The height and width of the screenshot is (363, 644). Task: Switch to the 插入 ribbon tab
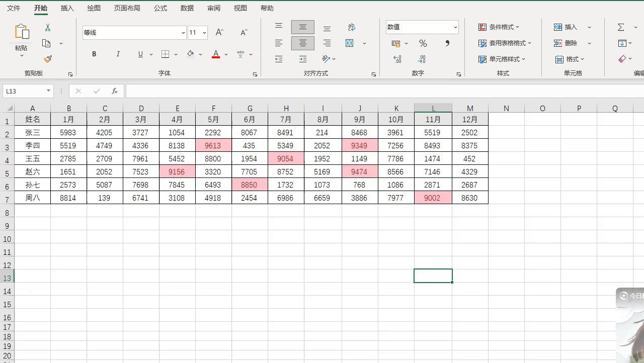(67, 8)
